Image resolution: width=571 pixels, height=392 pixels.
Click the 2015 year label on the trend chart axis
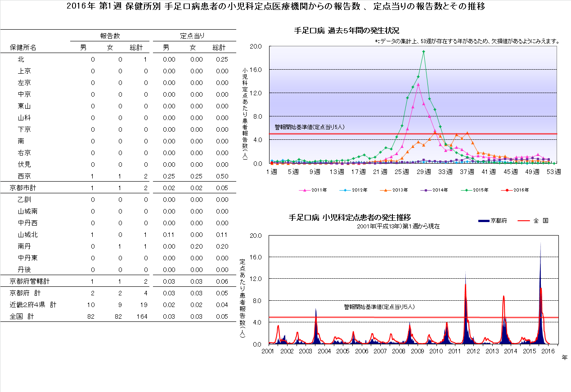pos(530,351)
